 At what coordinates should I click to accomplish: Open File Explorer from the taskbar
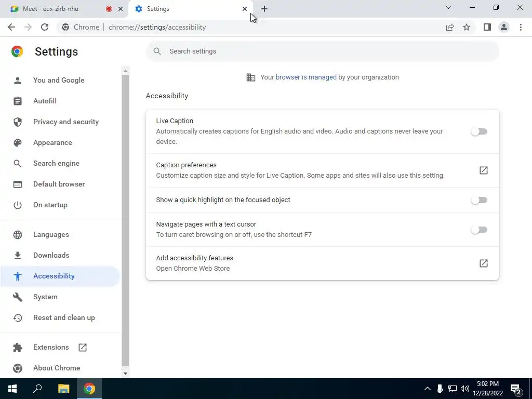coord(63,389)
